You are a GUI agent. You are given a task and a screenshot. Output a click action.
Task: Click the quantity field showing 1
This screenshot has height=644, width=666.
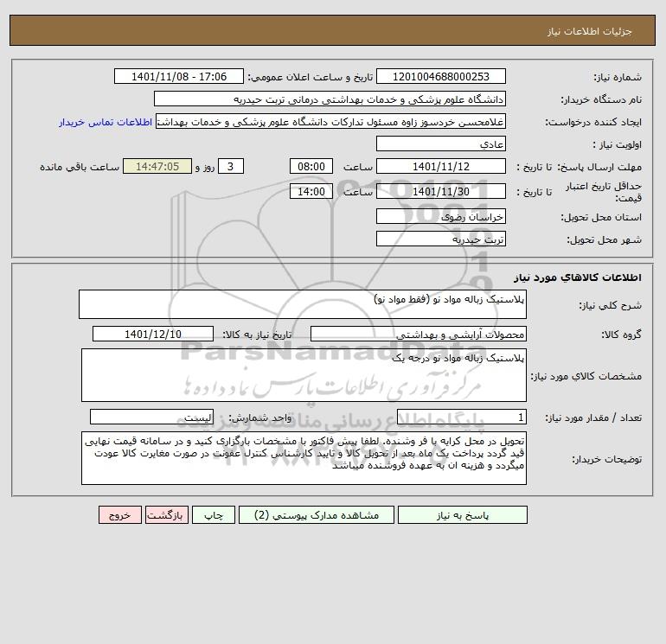[x=462, y=417]
